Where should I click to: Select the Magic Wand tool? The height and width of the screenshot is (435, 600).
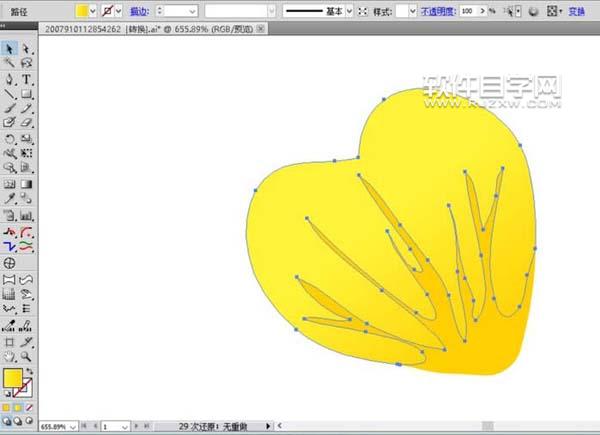point(9,63)
